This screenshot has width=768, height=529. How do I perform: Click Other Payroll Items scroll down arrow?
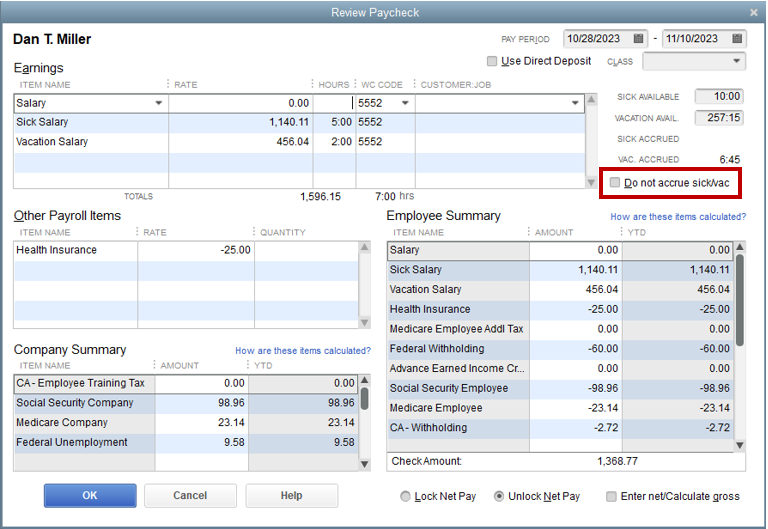pyautogui.click(x=364, y=322)
